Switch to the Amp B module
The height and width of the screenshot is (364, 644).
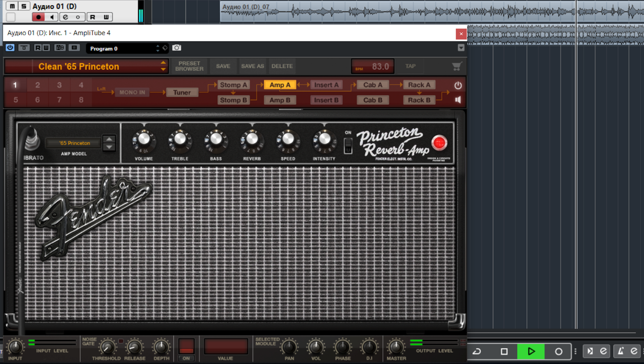(280, 100)
